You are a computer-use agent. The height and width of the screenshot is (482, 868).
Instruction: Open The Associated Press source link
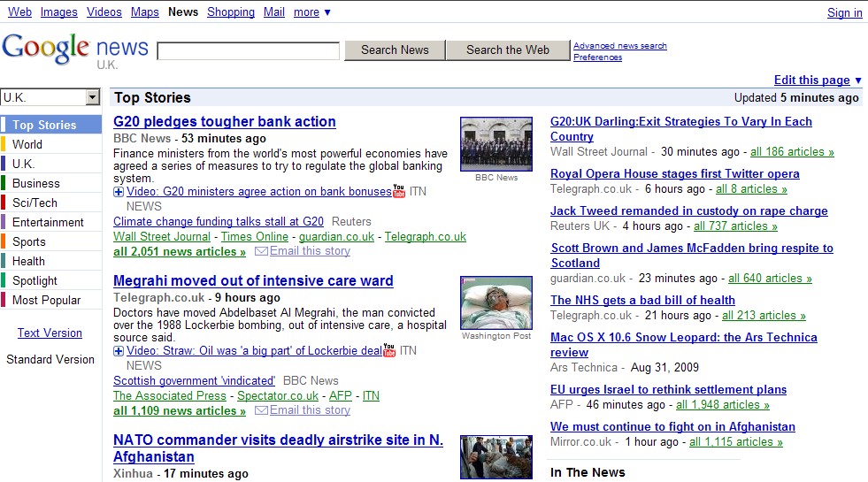tap(170, 395)
